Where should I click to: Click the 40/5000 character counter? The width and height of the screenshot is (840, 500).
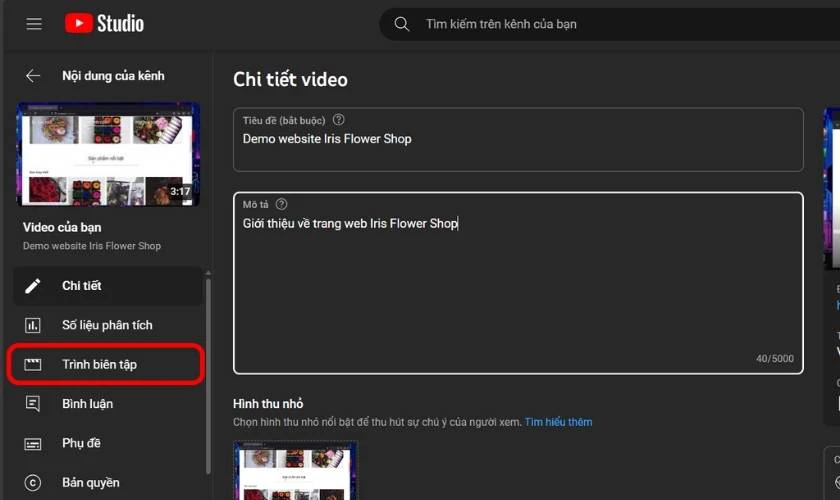[x=775, y=359]
